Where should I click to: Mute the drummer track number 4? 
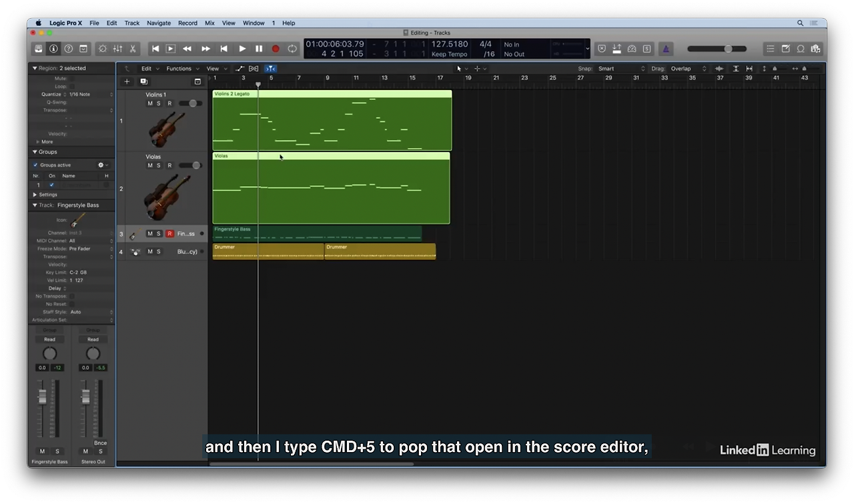(150, 252)
